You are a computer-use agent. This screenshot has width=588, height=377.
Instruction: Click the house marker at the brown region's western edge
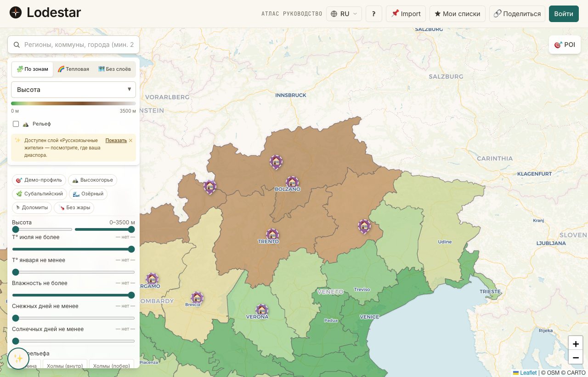click(x=210, y=187)
